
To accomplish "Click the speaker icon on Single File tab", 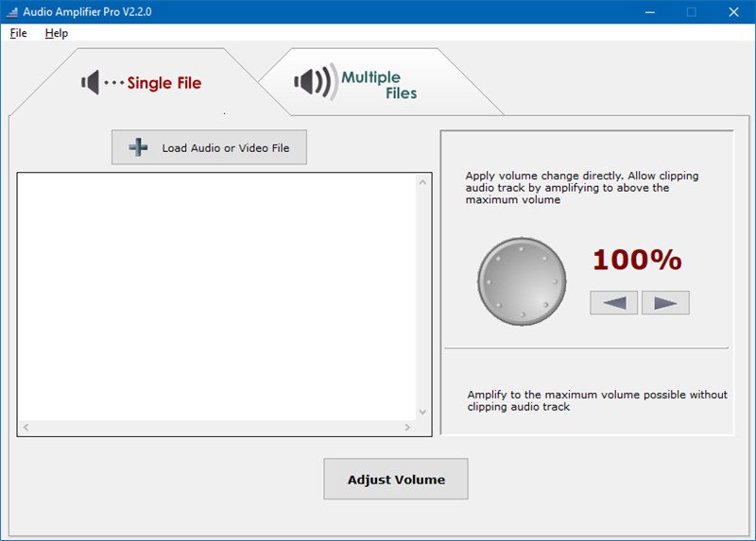I will pyautogui.click(x=91, y=82).
